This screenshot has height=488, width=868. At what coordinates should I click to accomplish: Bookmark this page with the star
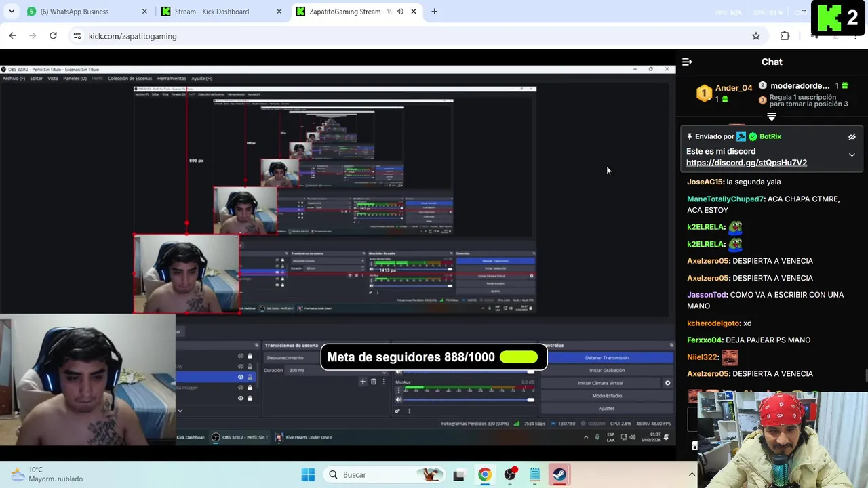pyautogui.click(x=756, y=36)
